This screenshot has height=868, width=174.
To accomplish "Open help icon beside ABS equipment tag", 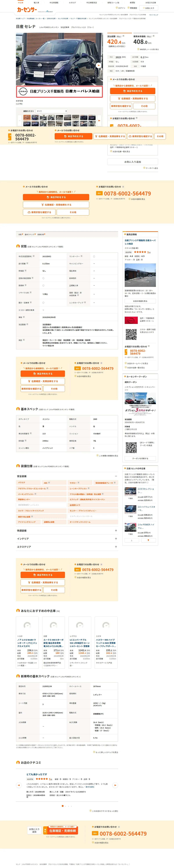I will [x=49, y=482].
